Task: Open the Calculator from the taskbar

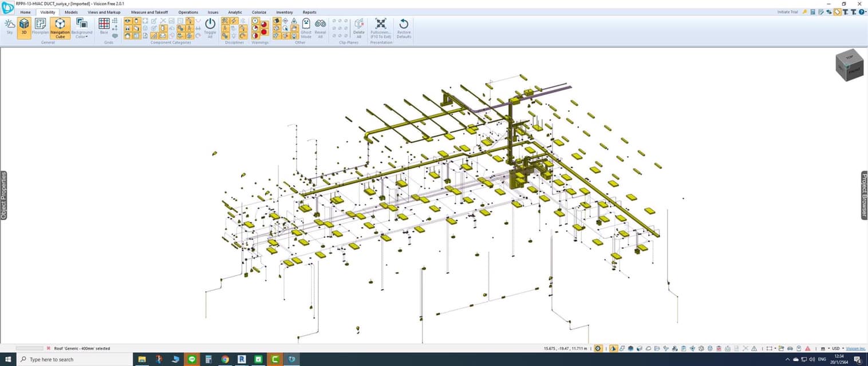Action: click(208, 359)
